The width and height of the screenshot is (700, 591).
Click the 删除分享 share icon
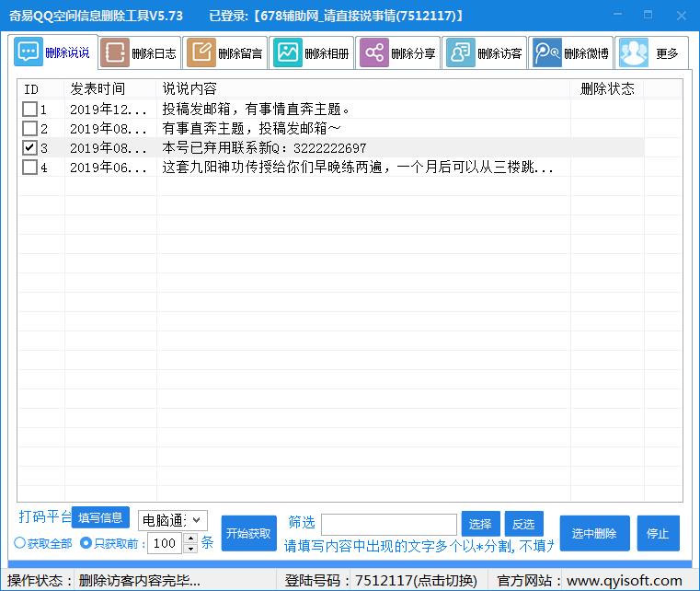coord(374,52)
